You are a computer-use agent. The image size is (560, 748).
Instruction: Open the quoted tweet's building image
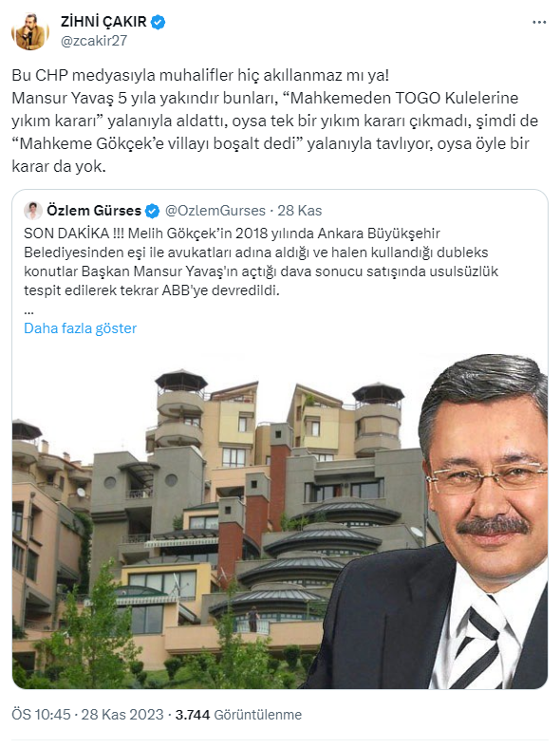[x=280, y=519]
